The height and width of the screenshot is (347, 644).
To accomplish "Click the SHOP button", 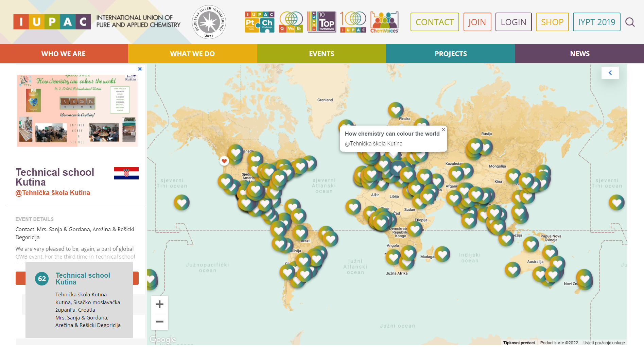I will [x=552, y=22].
